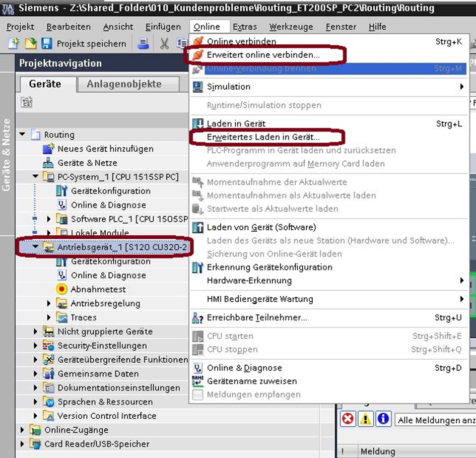Open Online & Diagnose under PC-System_1
Image resolution: width=476 pixels, height=458 pixels.
[108, 205]
